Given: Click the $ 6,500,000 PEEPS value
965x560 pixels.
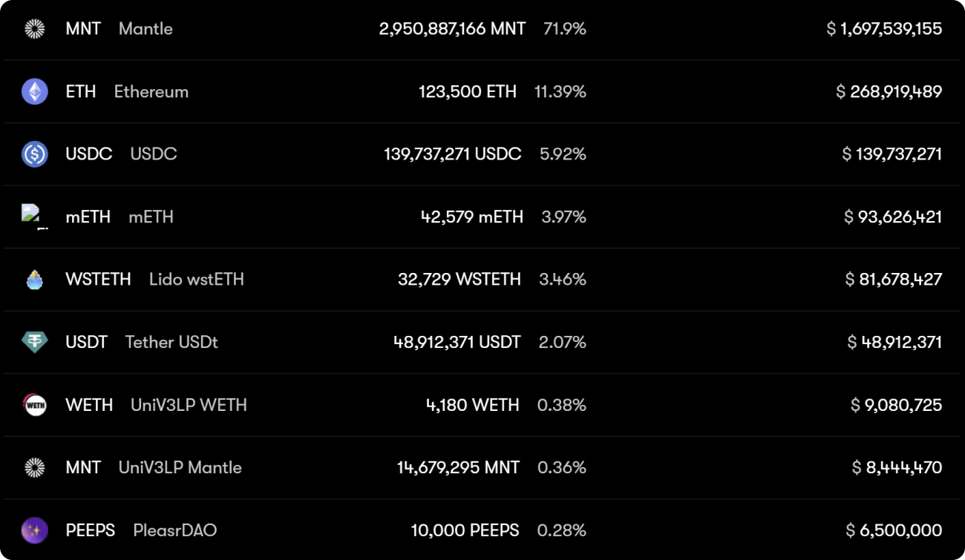Looking at the screenshot, I should click(894, 530).
